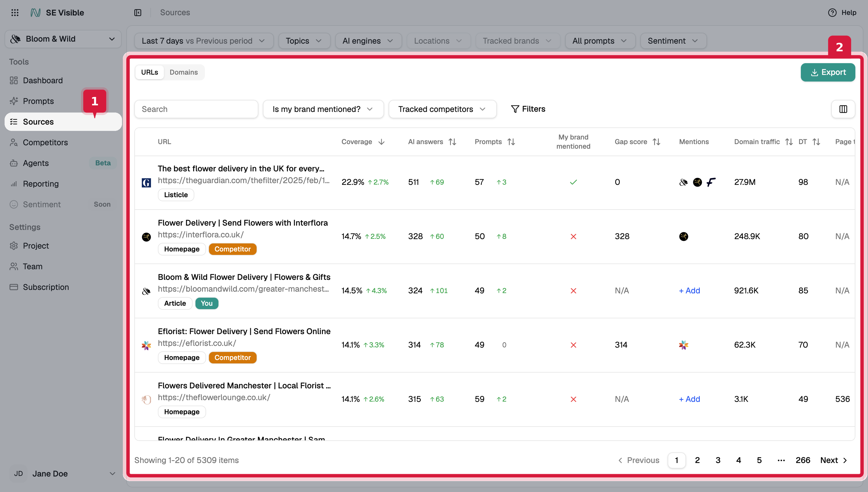Open the Filters button
This screenshot has width=868, height=492.
click(x=528, y=109)
